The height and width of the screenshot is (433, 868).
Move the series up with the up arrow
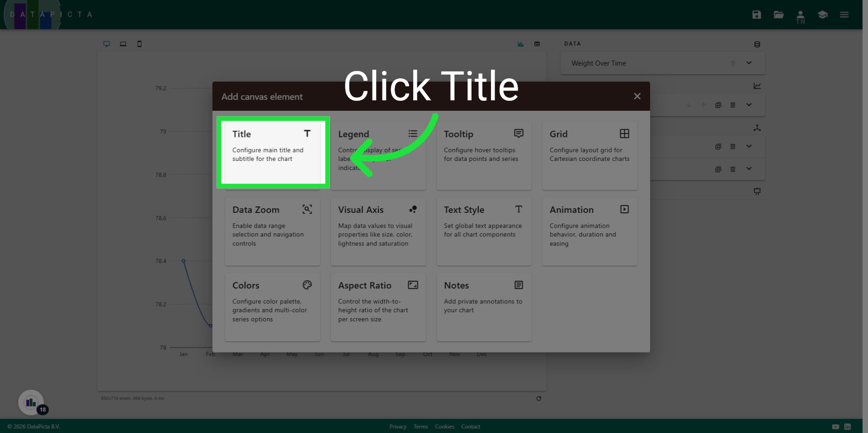click(x=703, y=105)
